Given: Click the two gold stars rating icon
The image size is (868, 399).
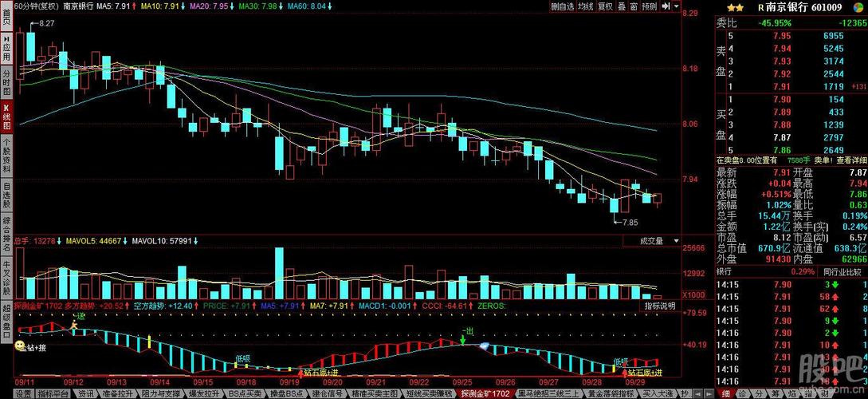Looking at the screenshot, I should (x=735, y=8).
